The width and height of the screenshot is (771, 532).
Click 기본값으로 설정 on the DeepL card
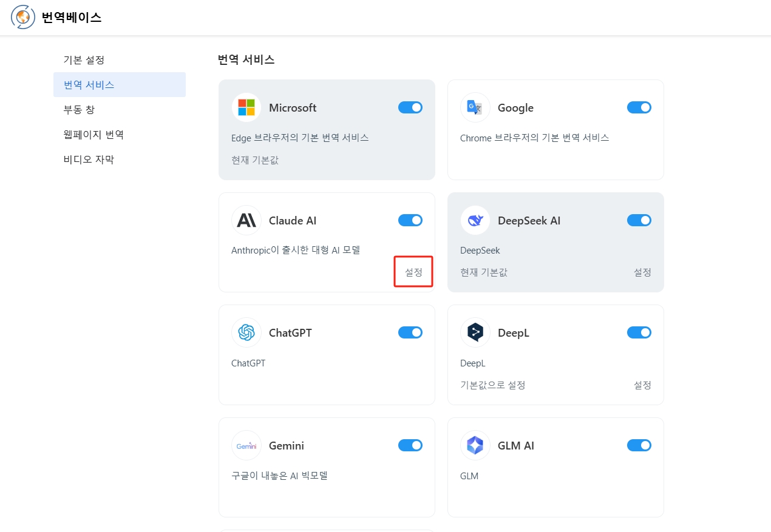point(493,385)
